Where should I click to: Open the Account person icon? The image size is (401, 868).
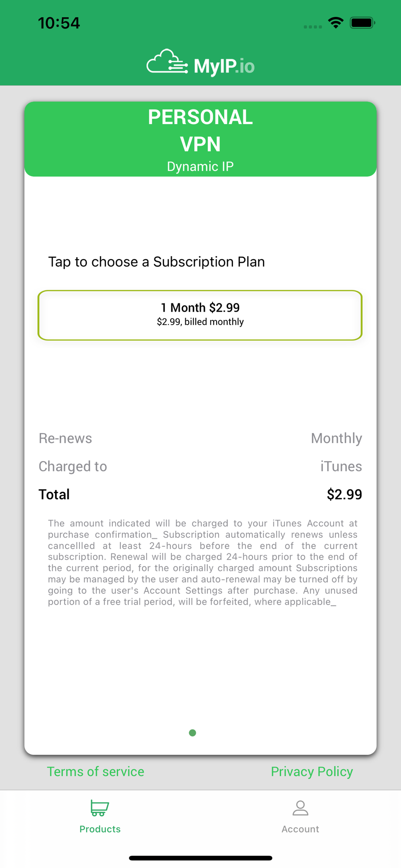(300, 808)
